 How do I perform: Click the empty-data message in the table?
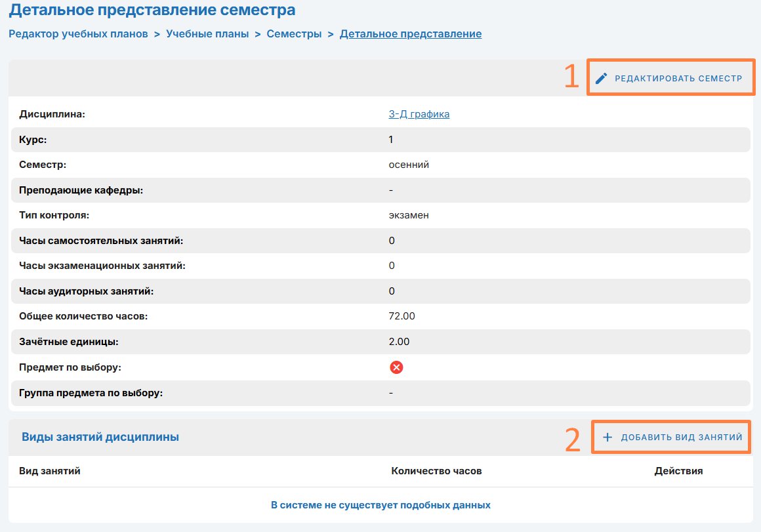380,505
